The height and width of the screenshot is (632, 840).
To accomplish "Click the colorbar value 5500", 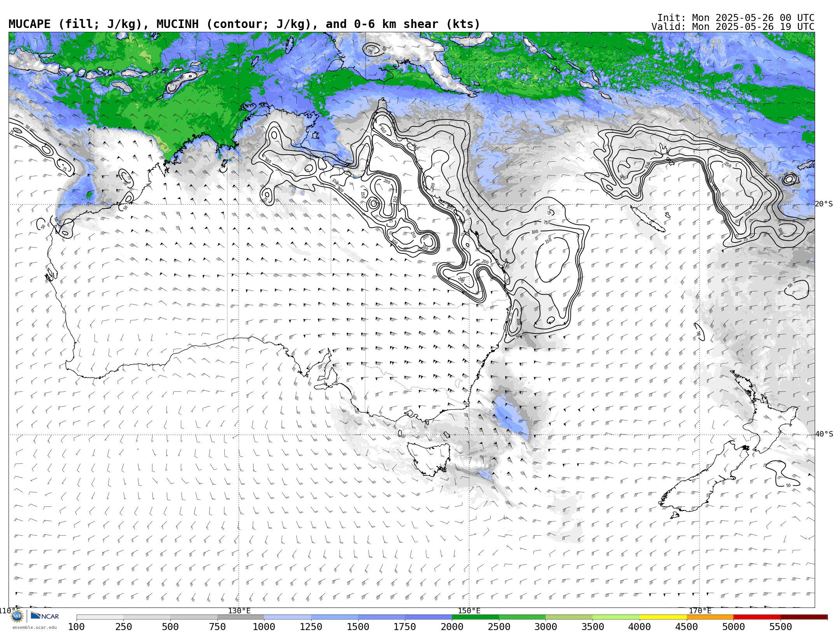I will click(780, 627).
